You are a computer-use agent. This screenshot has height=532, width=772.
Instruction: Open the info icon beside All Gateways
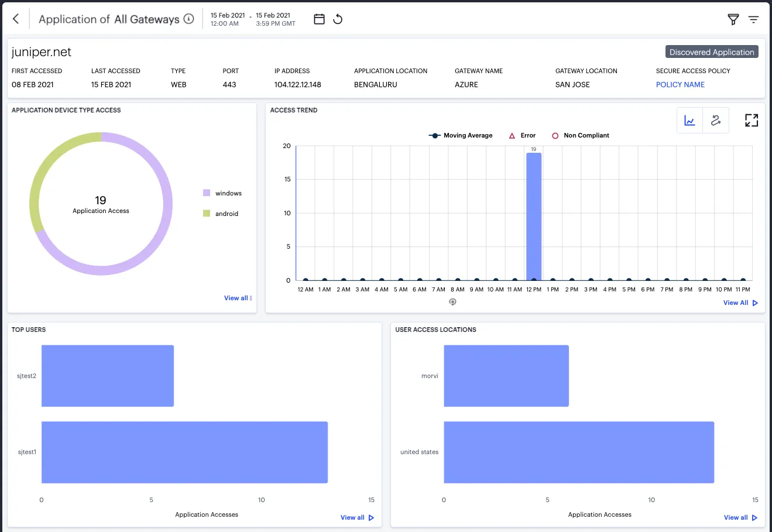pyautogui.click(x=188, y=19)
